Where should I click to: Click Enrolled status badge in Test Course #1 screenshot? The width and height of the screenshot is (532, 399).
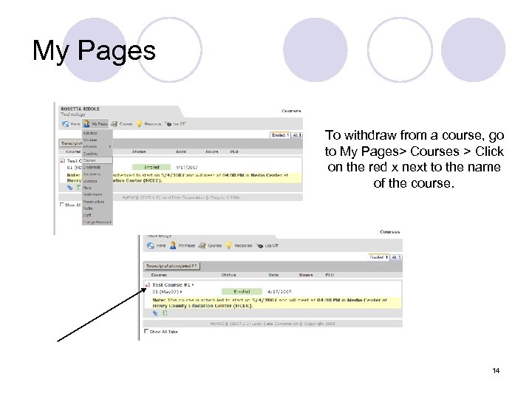[x=242, y=291]
